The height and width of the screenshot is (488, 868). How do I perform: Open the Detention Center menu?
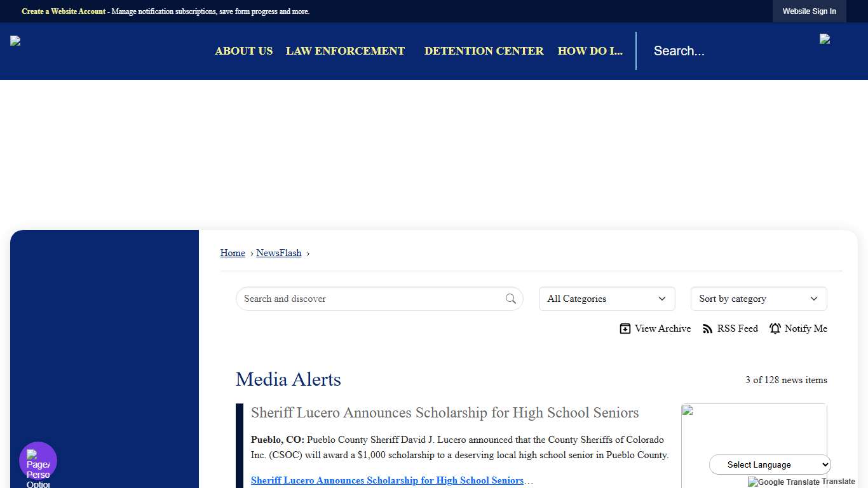[484, 51]
